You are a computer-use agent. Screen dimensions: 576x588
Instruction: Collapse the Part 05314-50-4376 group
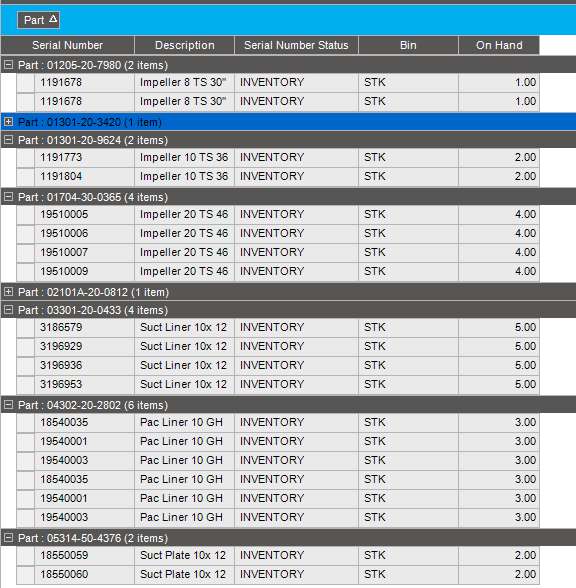tap(8, 537)
